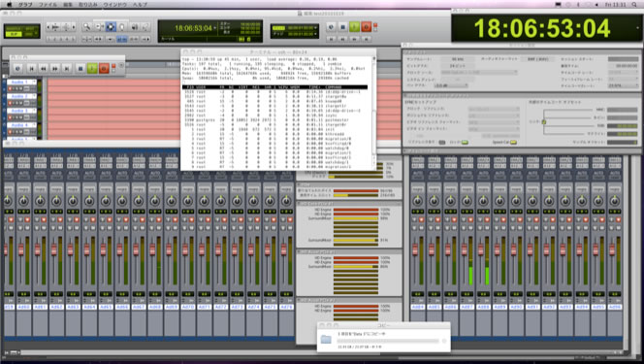Click Online button in main toolbar transport
The width and height of the screenshot is (644, 364).
pyautogui.click(x=331, y=27)
